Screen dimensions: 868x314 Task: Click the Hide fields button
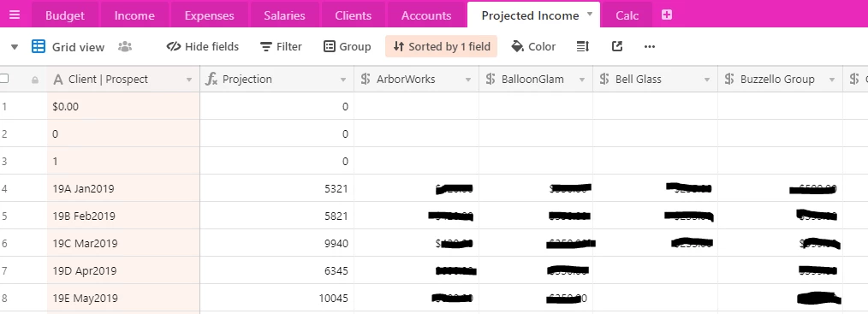(x=203, y=46)
